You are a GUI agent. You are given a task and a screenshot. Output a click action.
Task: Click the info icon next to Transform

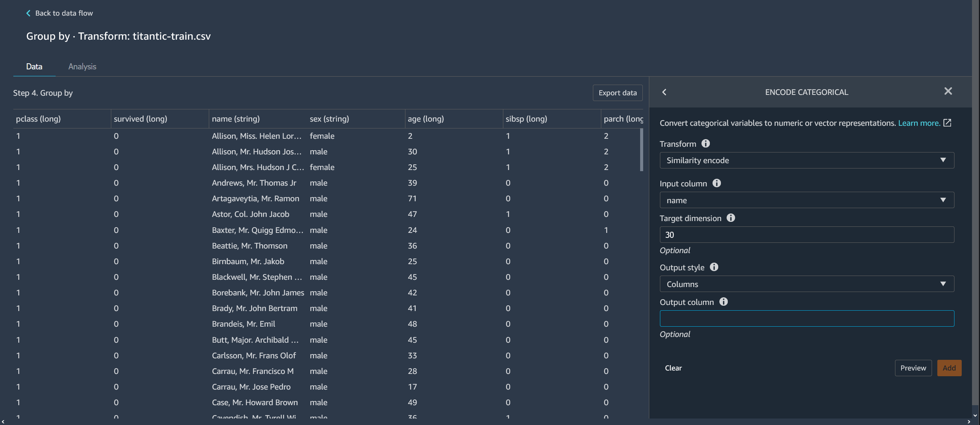706,144
